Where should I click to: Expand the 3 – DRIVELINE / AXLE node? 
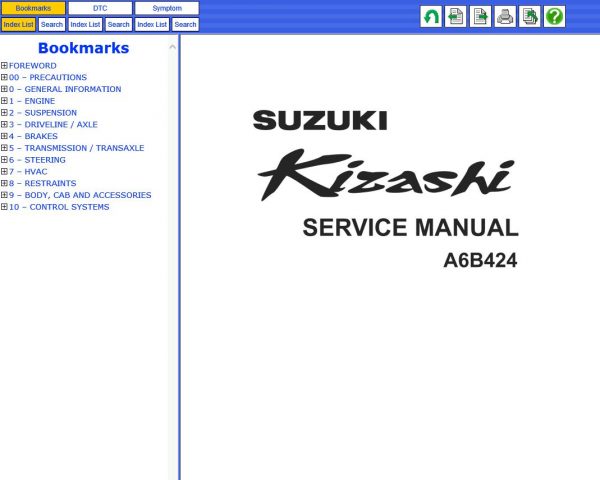4,124
